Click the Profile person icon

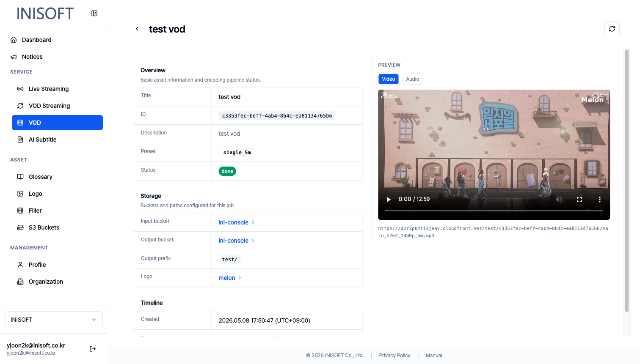point(20,265)
